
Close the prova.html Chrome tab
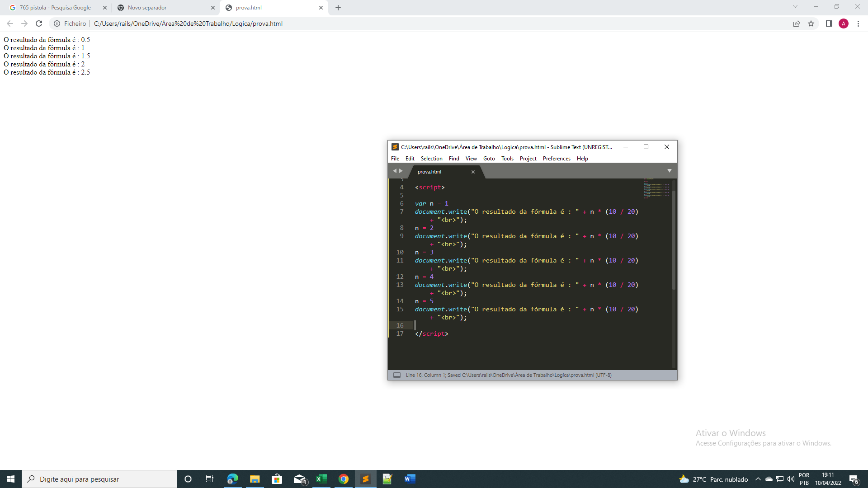(321, 8)
